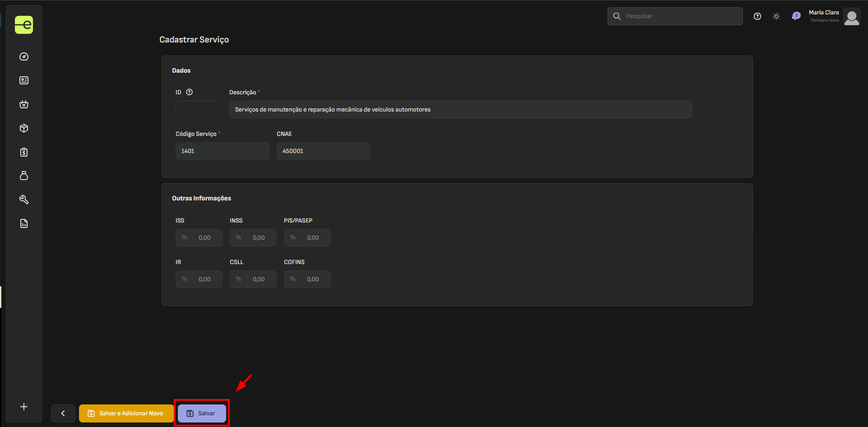This screenshot has height=427, width=868.
Task: Open Maria Clara user avatar
Action: (852, 17)
